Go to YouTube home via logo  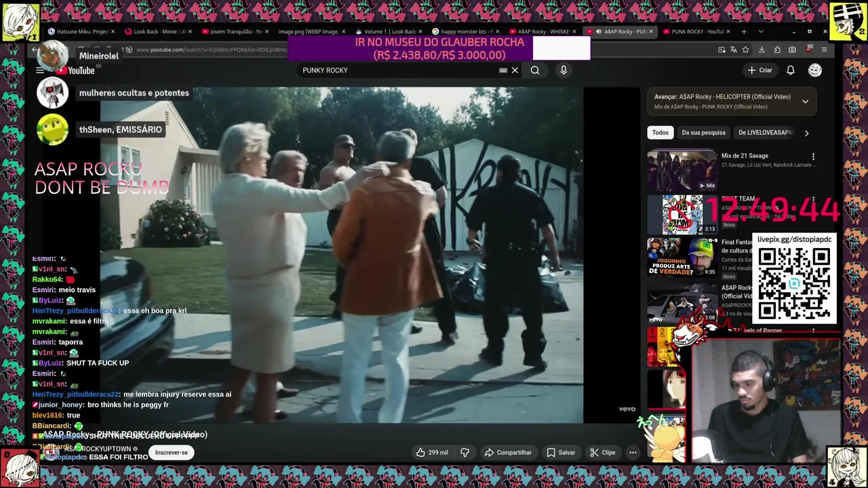click(x=75, y=70)
